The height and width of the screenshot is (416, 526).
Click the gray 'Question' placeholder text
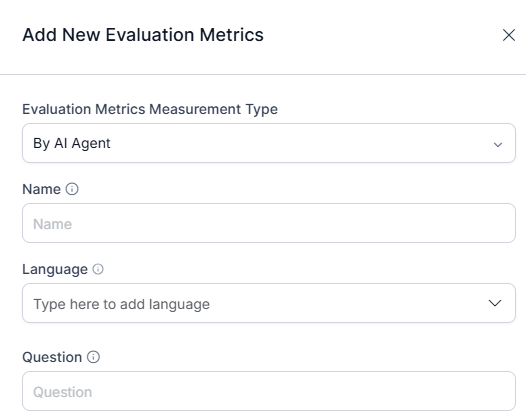point(62,392)
